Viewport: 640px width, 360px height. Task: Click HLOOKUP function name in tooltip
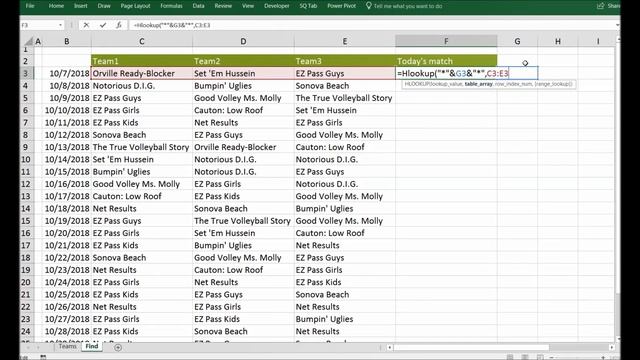417,84
